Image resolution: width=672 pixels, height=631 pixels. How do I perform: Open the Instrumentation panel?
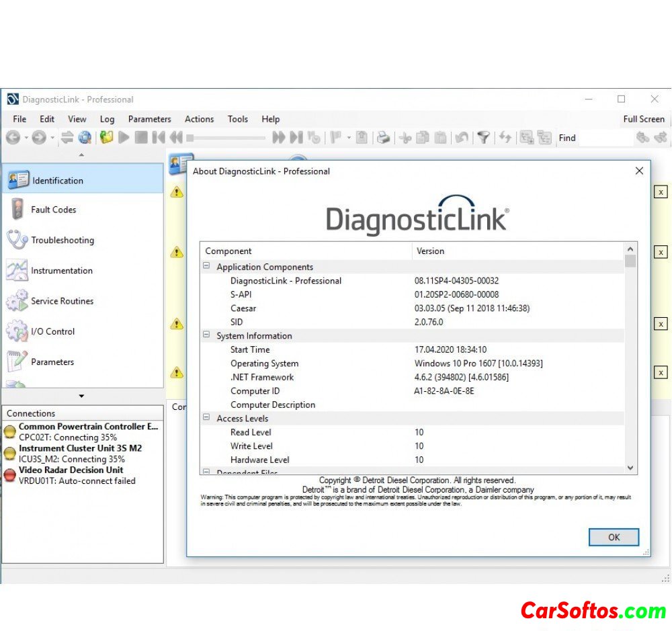(x=61, y=271)
